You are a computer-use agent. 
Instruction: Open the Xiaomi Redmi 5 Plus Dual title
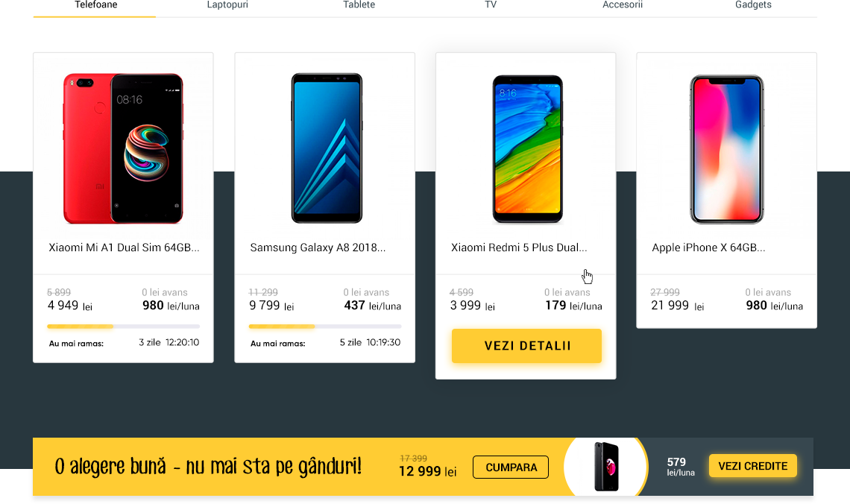(519, 248)
